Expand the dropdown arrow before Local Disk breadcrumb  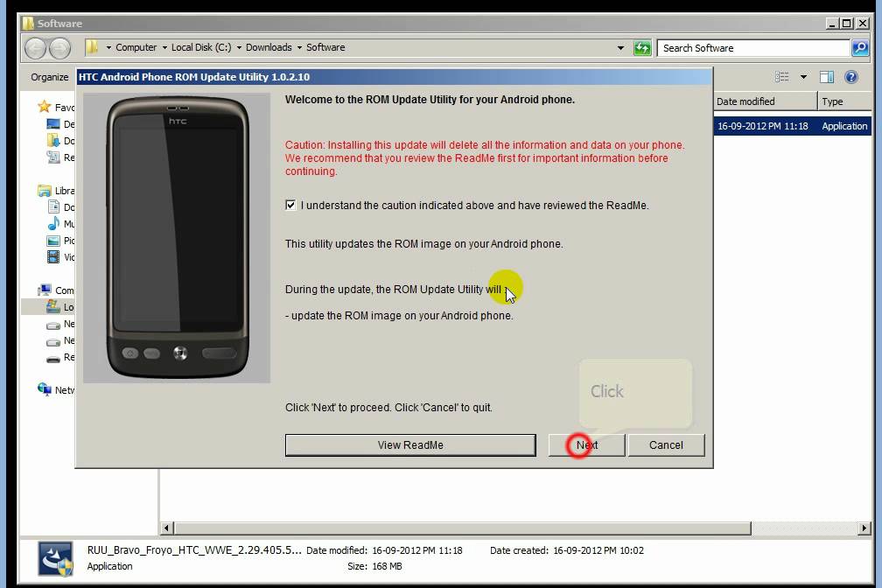tap(164, 48)
